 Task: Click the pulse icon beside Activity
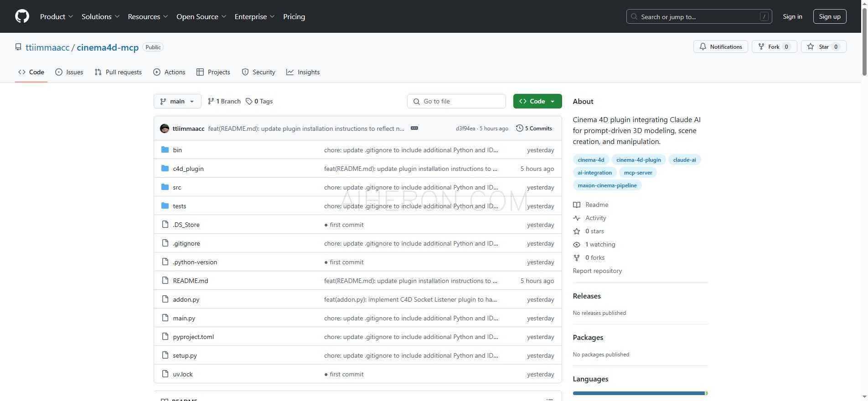coord(577,218)
